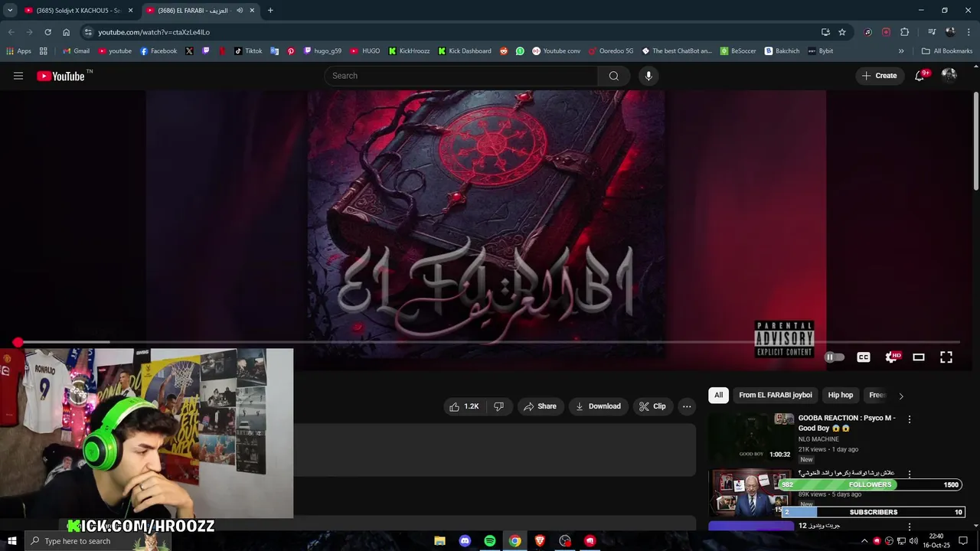The height and width of the screenshot is (551, 980).
Task: Go to Chrome home page button
Action: [x=66, y=32]
